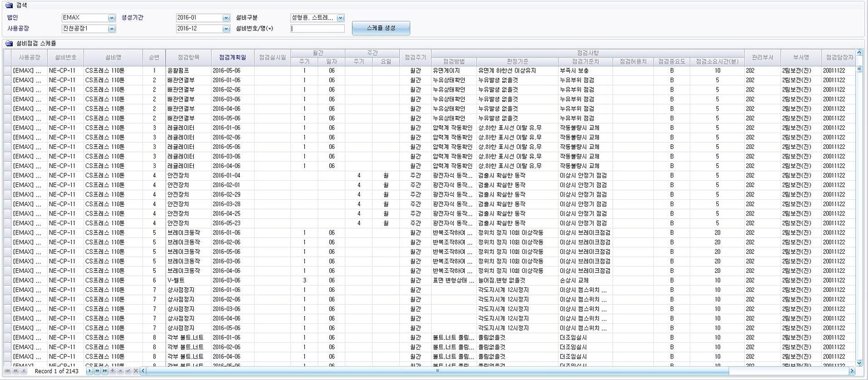Go to next record in navigator
868x380 pixels.
point(90,371)
